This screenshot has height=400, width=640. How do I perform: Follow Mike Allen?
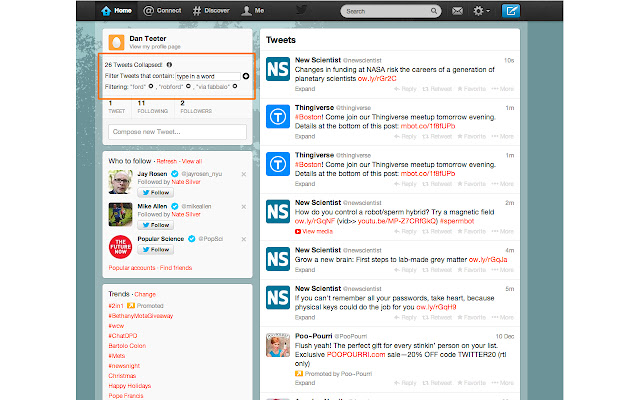pos(156,225)
